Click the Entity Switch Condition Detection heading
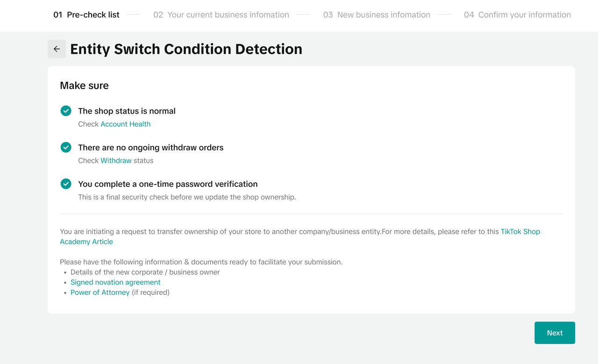 (x=186, y=49)
